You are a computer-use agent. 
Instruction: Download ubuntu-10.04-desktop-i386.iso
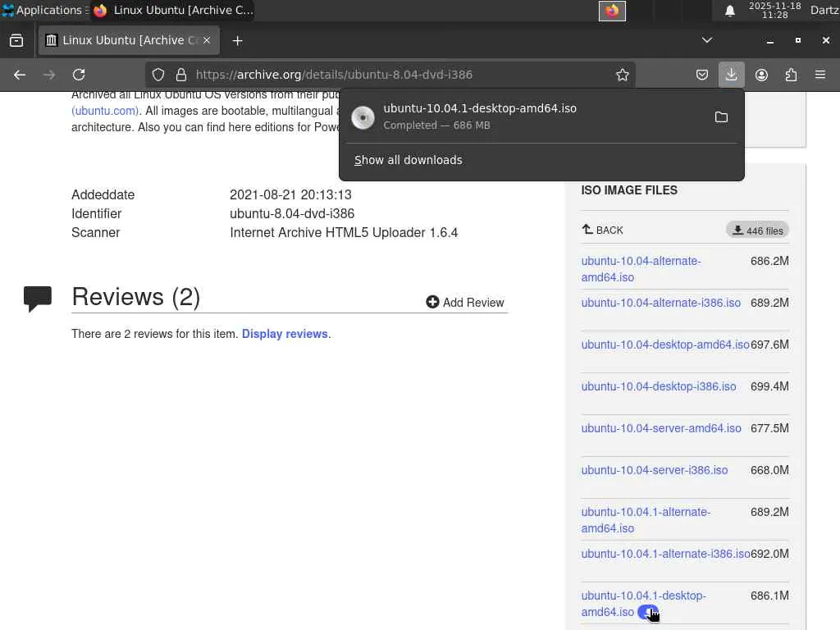(x=659, y=386)
